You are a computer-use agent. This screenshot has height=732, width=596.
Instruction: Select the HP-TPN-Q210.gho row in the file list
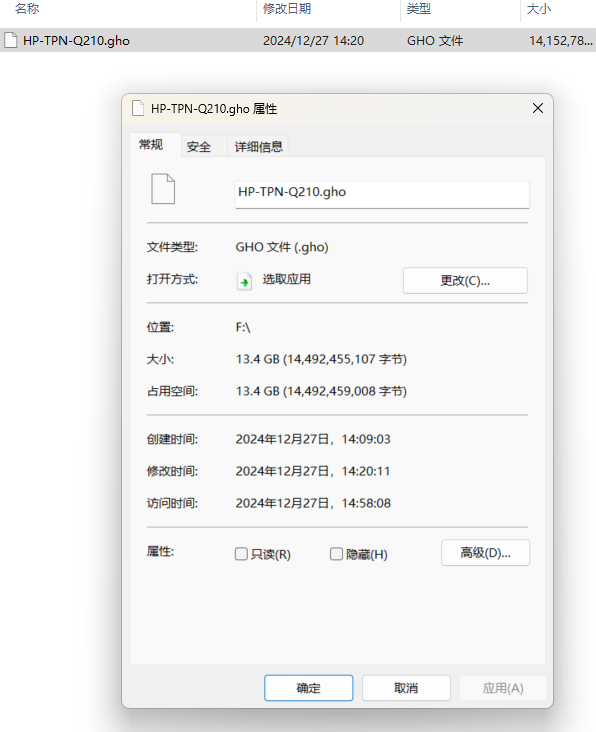298,40
